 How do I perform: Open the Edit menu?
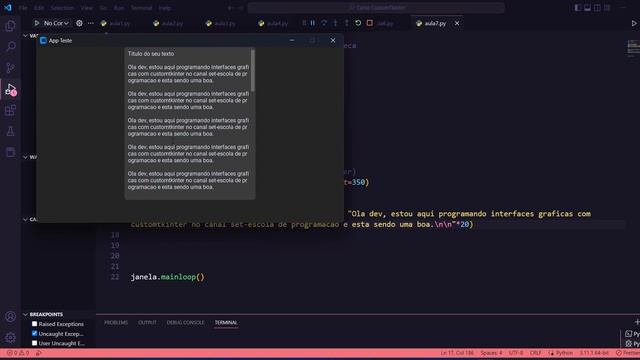(39, 8)
